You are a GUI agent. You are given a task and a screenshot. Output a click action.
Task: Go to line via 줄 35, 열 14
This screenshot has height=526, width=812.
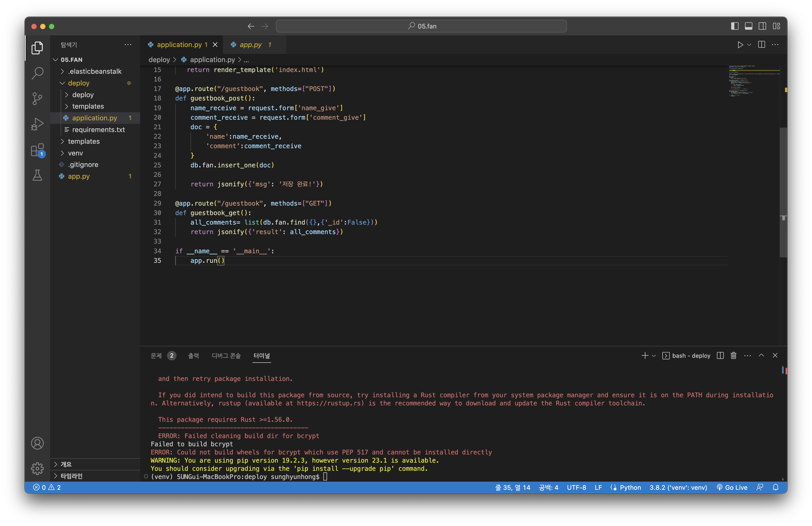pyautogui.click(x=512, y=487)
